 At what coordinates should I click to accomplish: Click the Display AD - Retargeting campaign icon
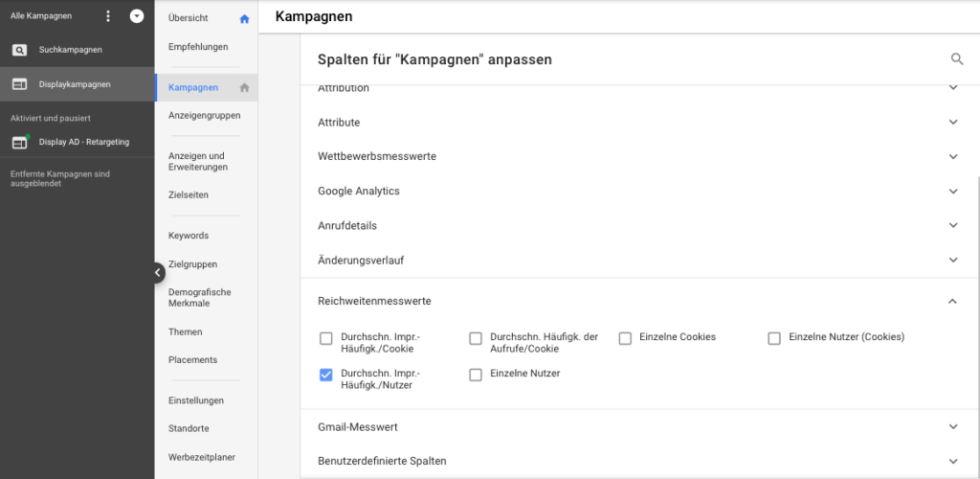20,143
